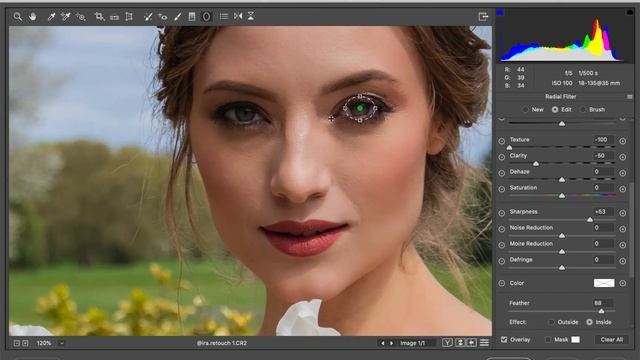Image resolution: width=640 pixels, height=360 pixels.
Task: Set Effect to Outside
Action: click(564, 322)
